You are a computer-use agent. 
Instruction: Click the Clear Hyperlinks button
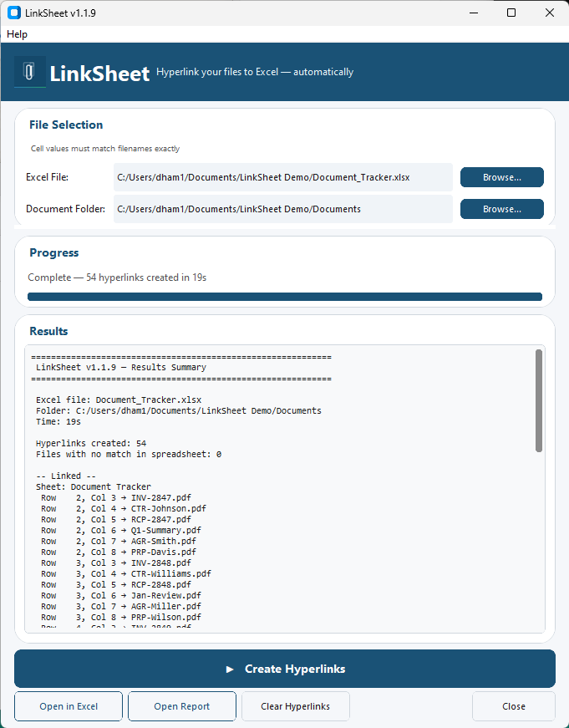click(295, 706)
